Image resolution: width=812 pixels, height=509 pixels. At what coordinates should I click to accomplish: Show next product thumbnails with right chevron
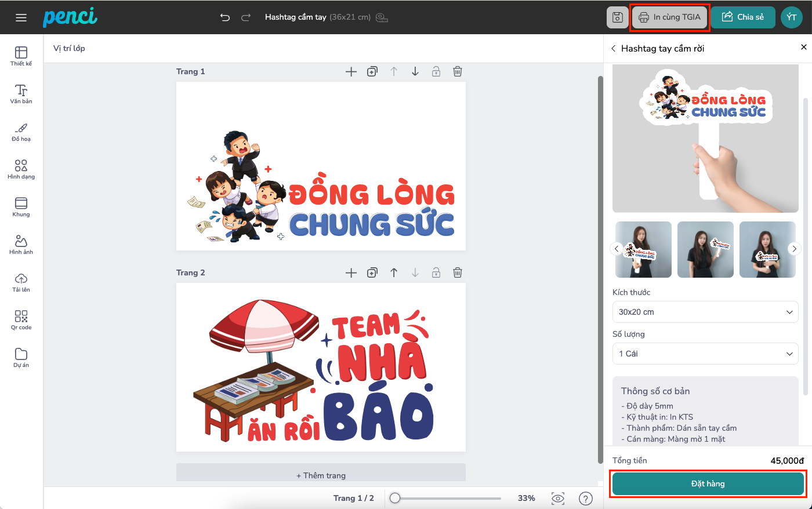[794, 249]
